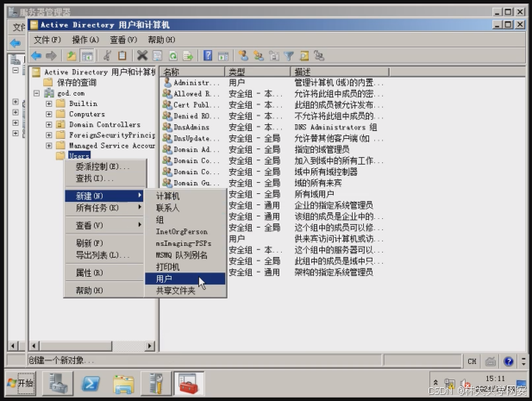Click the Administrator user icon in list

pos(167,83)
